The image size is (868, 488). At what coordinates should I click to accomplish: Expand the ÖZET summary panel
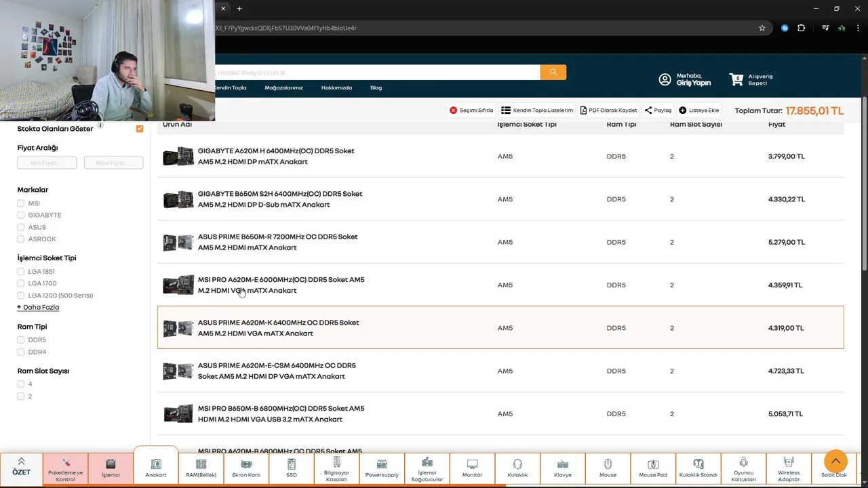click(x=21, y=468)
